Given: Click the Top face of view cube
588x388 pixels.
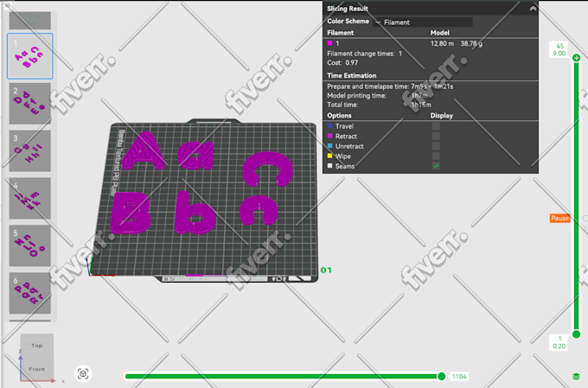Looking at the screenshot, I should (x=36, y=346).
